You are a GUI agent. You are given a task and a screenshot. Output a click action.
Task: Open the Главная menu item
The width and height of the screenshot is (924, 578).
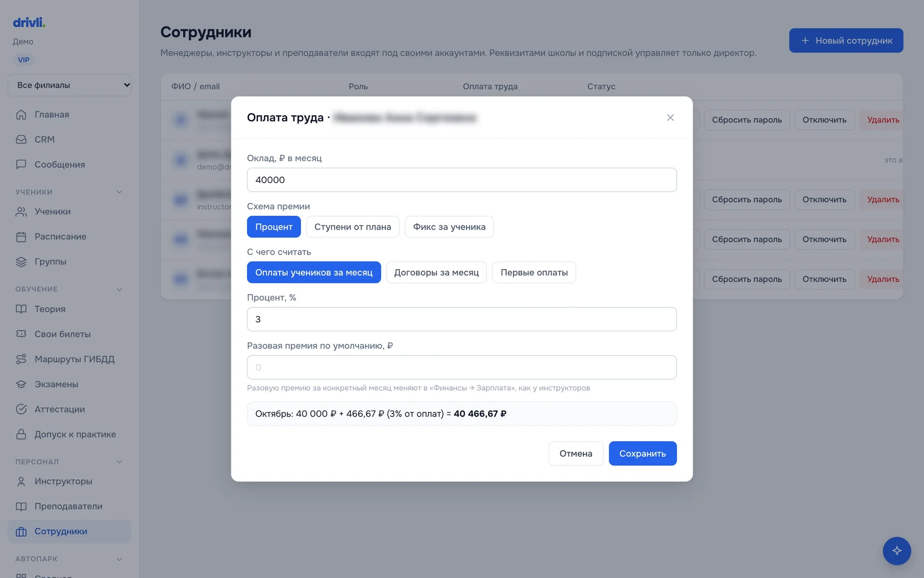click(70, 115)
